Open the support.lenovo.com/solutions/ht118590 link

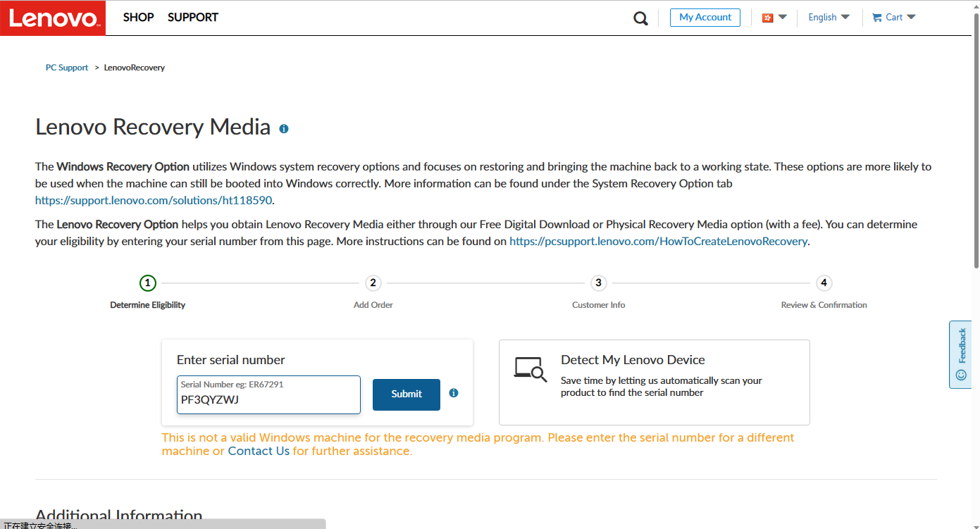pos(154,200)
